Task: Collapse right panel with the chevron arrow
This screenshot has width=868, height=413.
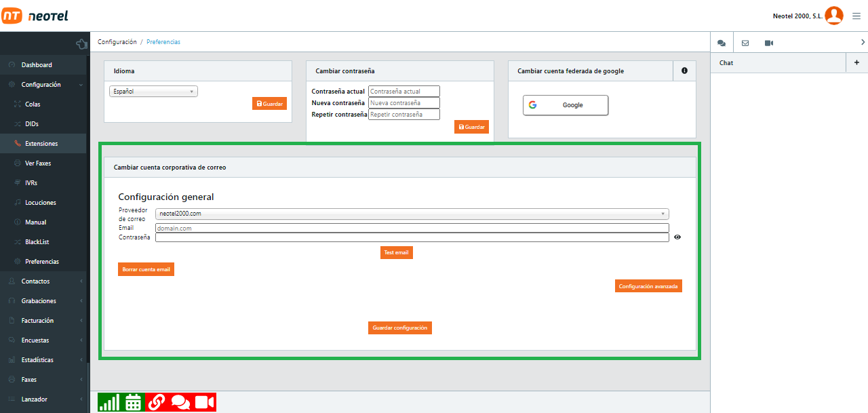Action: click(x=862, y=43)
